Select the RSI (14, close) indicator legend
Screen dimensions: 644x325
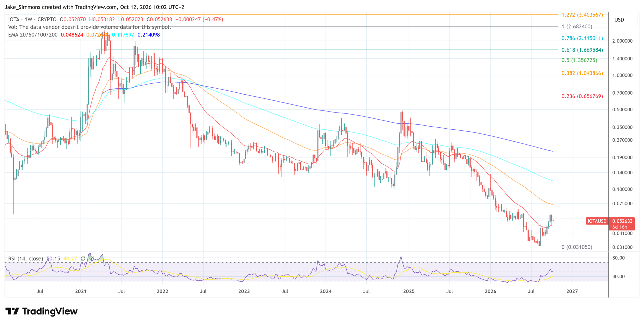[25, 259]
